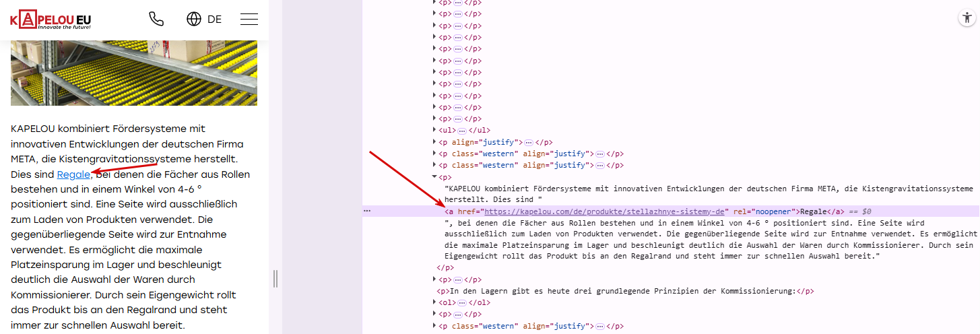Expand the ol element node
The height and width of the screenshot is (334, 980).
click(x=434, y=302)
